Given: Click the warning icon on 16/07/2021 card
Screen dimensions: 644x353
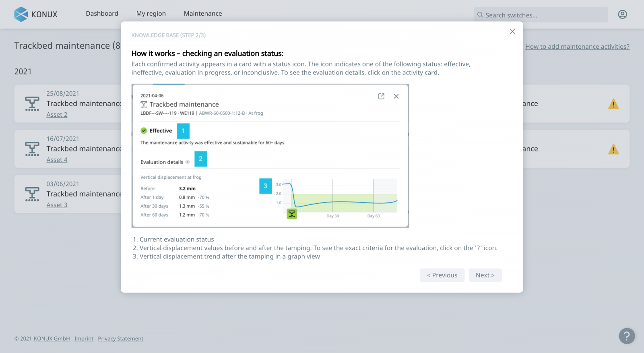Looking at the screenshot, I should point(613,149).
